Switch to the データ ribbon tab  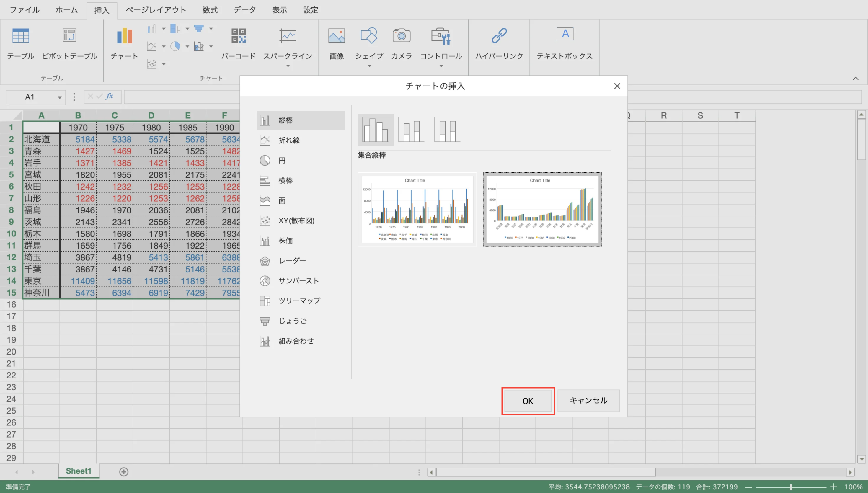pyautogui.click(x=244, y=10)
